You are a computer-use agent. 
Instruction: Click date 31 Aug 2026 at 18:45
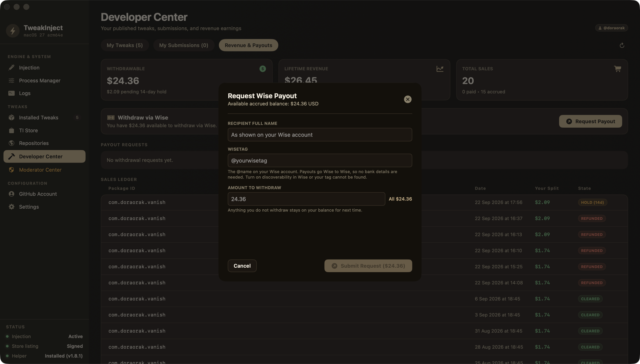498,331
